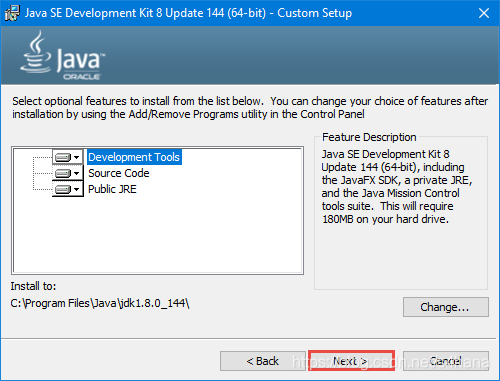
Task: Click the Change... install path button
Action: [446, 307]
